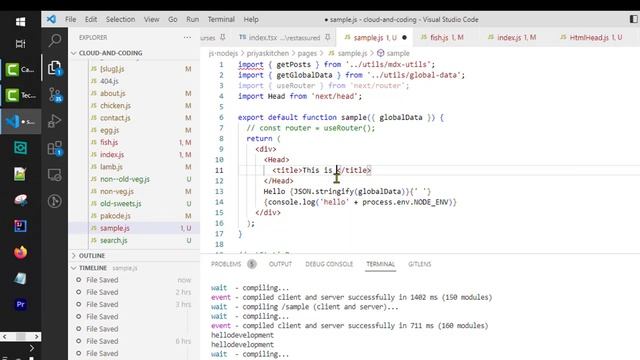Viewport: 640px width, 360px height.
Task: Switch to Camtasia taskbar app
Action: [x=20, y=69]
